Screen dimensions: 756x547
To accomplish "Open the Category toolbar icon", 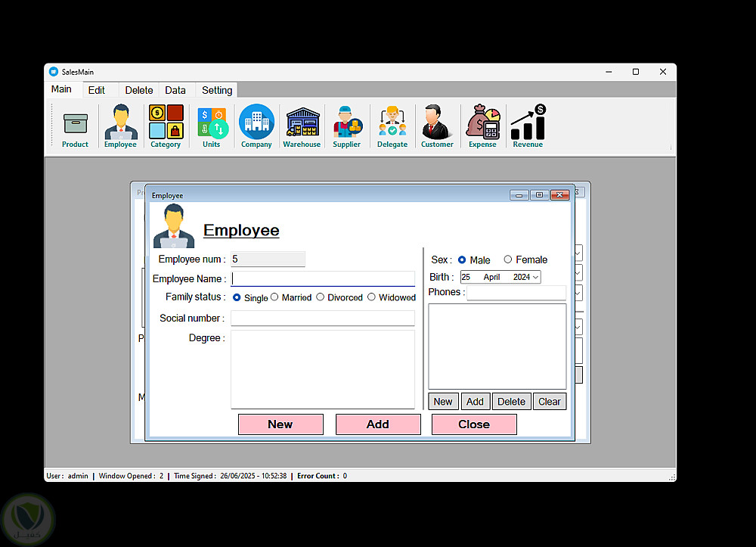I will click(x=166, y=127).
